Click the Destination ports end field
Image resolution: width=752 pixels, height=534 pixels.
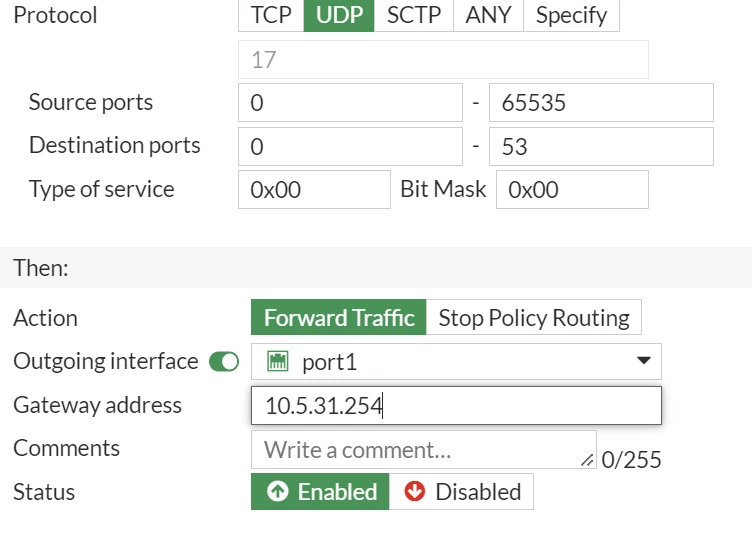(601, 146)
